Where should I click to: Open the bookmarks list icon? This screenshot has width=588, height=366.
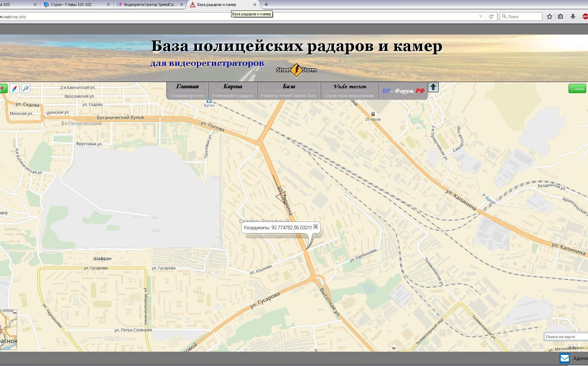(x=561, y=16)
